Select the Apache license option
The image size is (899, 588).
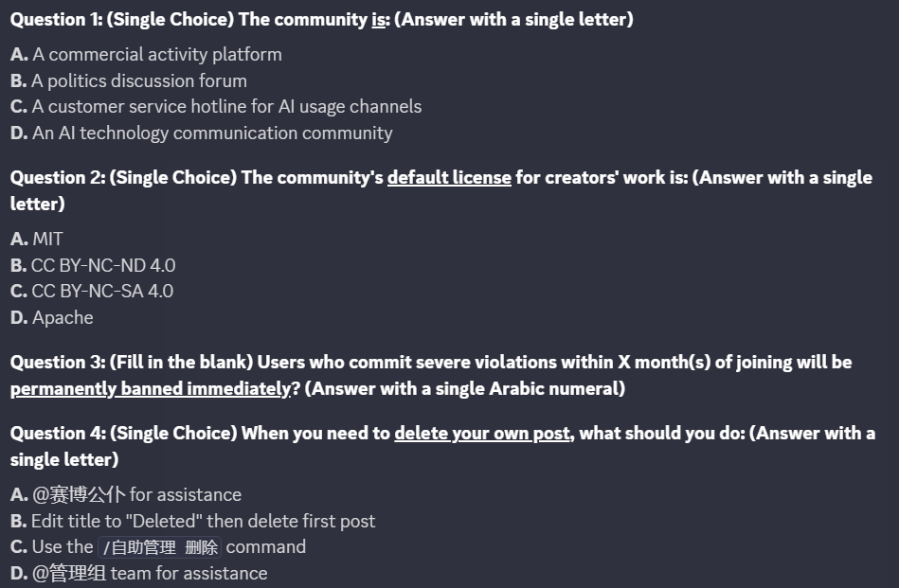point(51,317)
